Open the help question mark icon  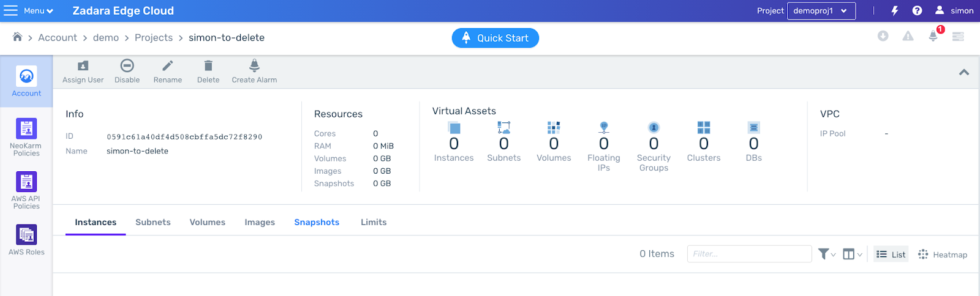click(x=917, y=10)
